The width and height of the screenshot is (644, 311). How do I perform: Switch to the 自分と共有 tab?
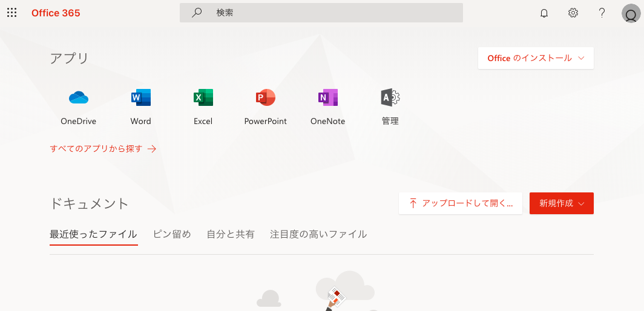pos(231,235)
